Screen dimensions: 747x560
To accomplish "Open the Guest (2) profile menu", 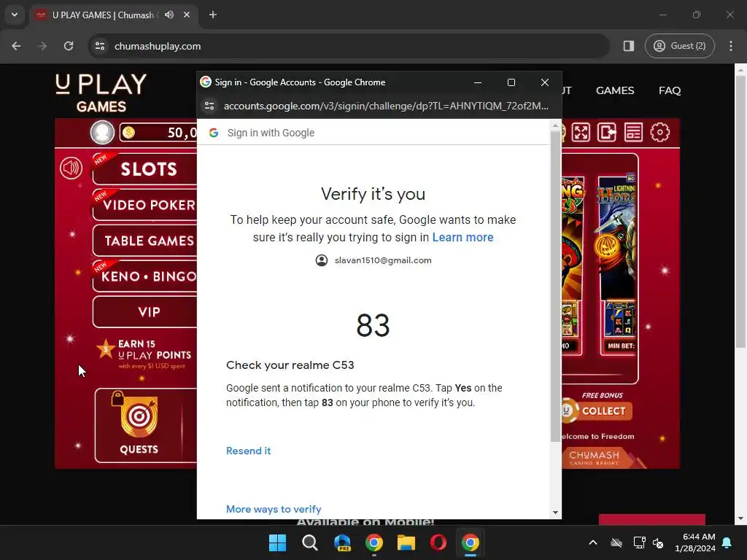I will tap(679, 46).
